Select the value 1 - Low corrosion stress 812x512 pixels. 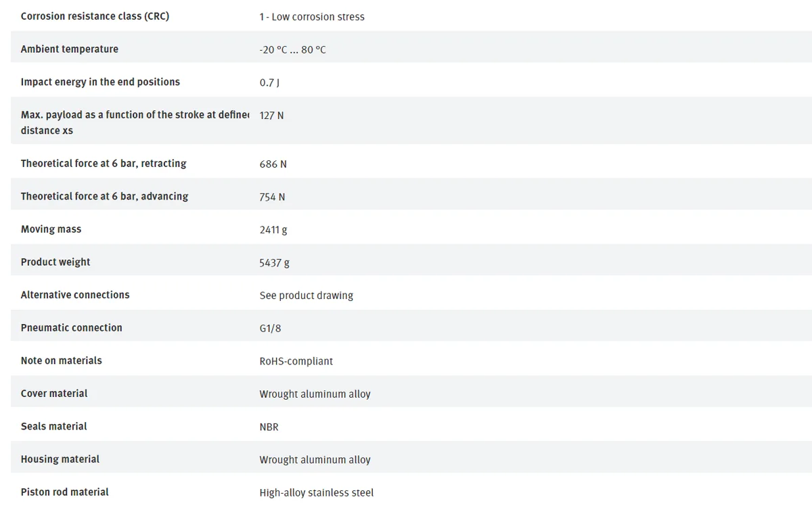(x=312, y=17)
